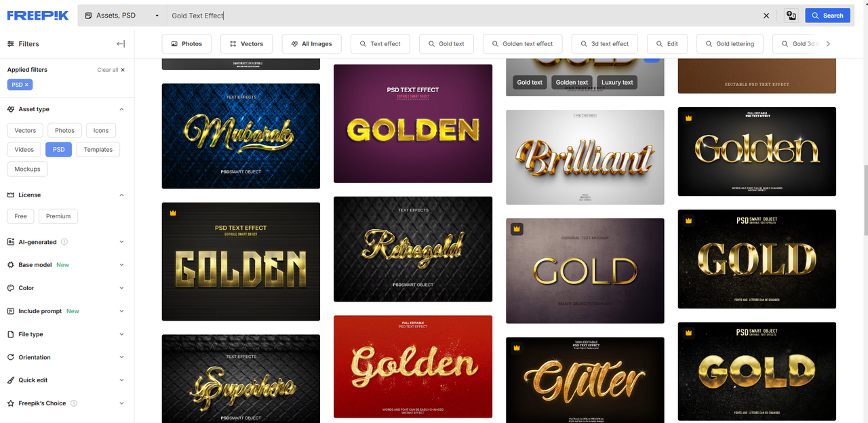
Task: Select the Icons asset type
Action: (x=101, y=130)
